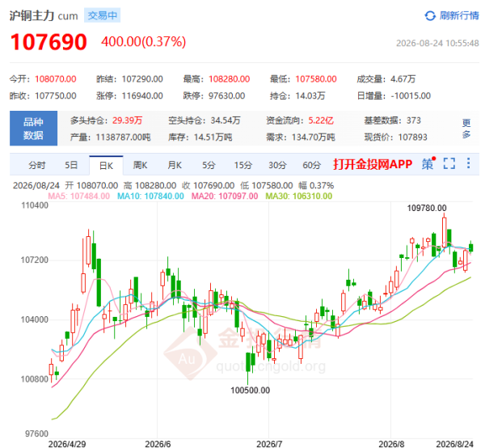485x448 pixels.
Task: Click the 涨停 value 116940.00
Action: [142, 96]
